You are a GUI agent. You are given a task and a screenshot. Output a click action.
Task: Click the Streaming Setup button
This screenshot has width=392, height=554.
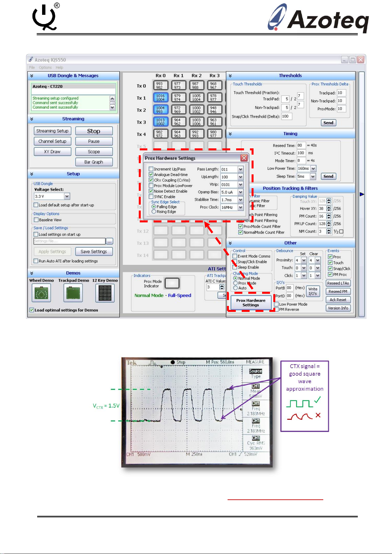52,131
